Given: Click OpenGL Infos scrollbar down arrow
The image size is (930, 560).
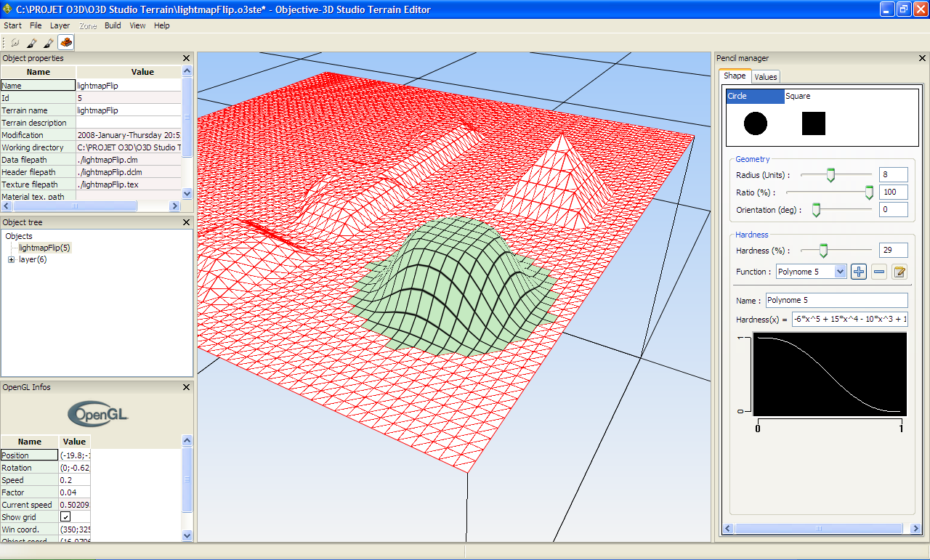Looking at the screenshot, I should coord(187,535).
